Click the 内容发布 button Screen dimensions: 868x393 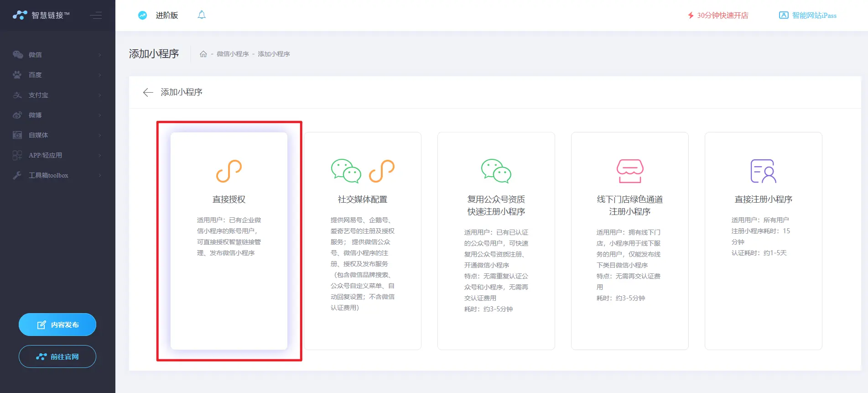57,325
